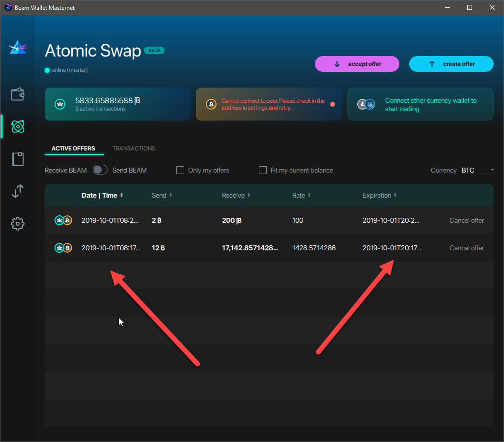The width and height of the screenshot is (504, 442).
Task: Click the Beam logo in the sidebar
Action: point(18,47)
